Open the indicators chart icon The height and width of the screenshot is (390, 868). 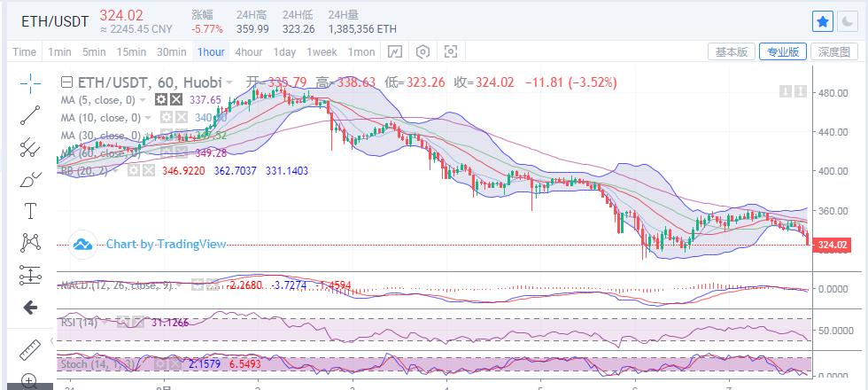coord(395,52)
